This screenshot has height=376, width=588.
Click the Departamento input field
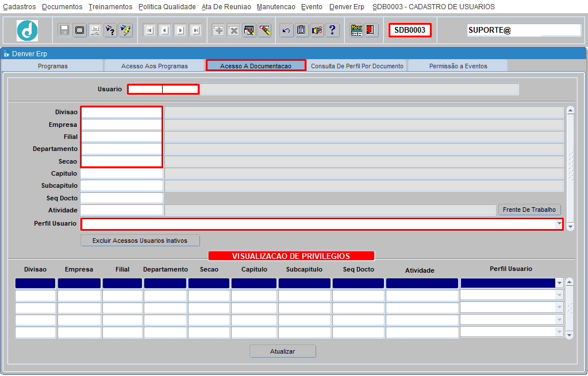[121, 149]
